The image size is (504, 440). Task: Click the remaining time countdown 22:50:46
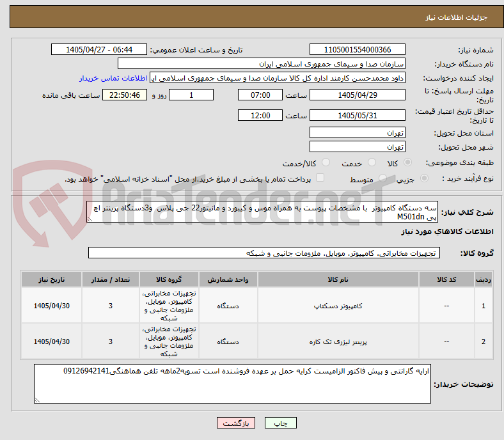125,95
